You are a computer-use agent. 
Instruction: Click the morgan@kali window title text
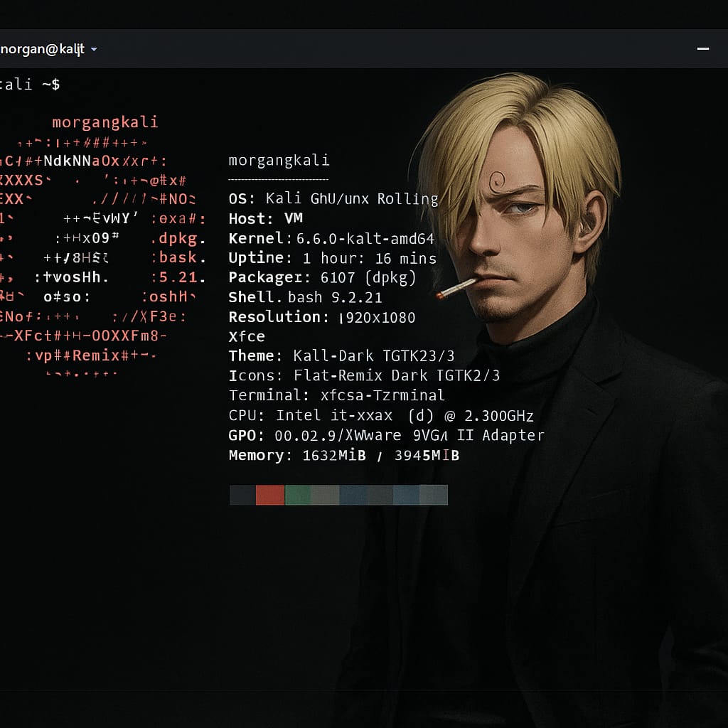[41, 49]
